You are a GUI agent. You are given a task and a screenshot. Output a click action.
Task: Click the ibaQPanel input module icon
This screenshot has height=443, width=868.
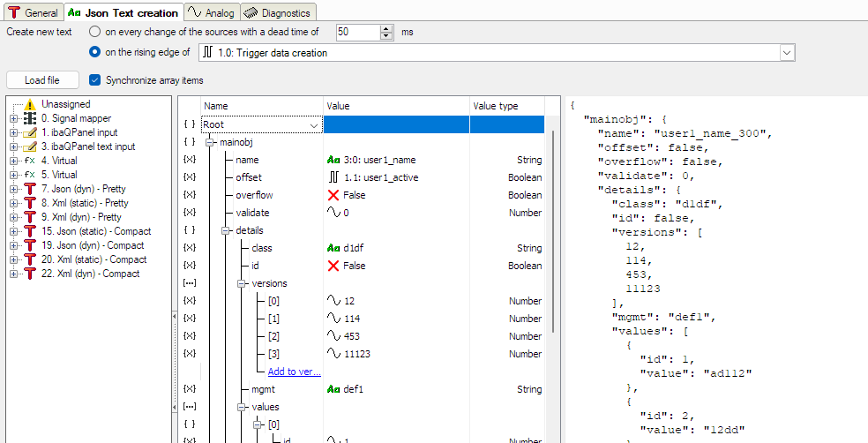click(x=29, y=132)
